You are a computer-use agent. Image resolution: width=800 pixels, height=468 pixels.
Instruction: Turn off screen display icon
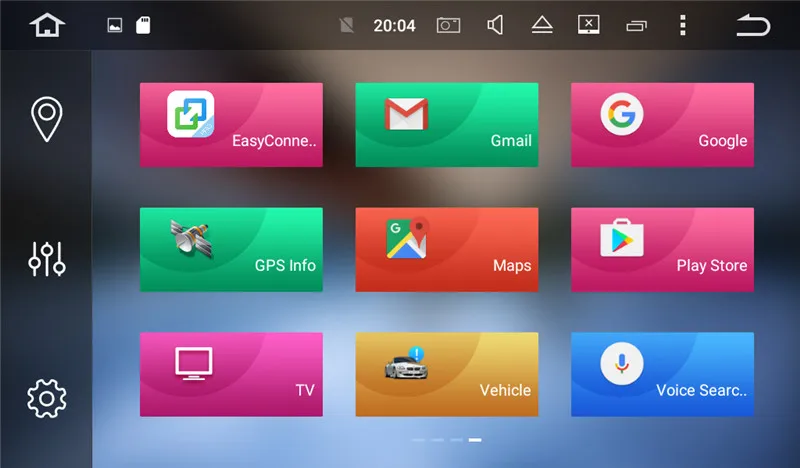588,24
